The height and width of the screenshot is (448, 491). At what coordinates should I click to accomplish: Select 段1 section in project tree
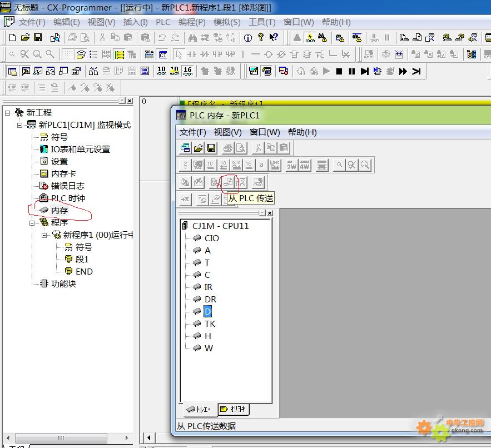click(82, 259)
